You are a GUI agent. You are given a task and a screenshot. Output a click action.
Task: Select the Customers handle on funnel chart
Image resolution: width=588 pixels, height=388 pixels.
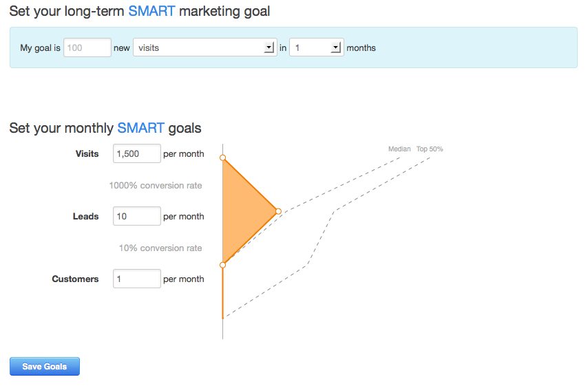223,265
